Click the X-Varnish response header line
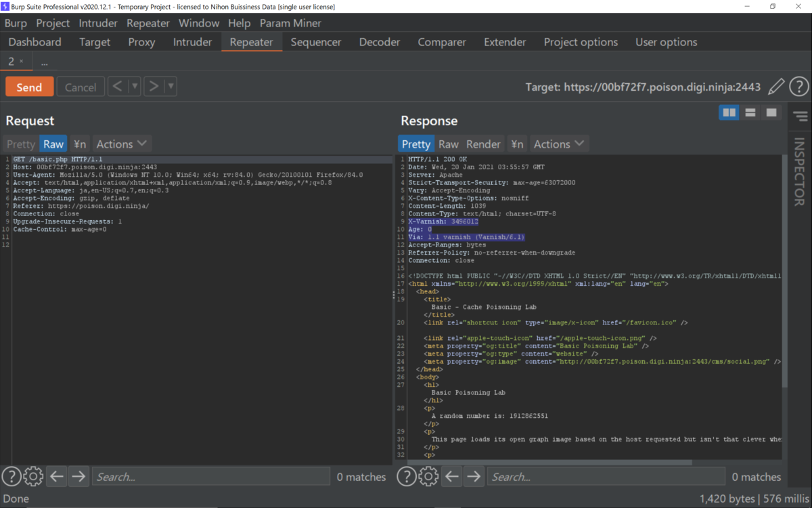812x508 pixels. click(443, 221)
